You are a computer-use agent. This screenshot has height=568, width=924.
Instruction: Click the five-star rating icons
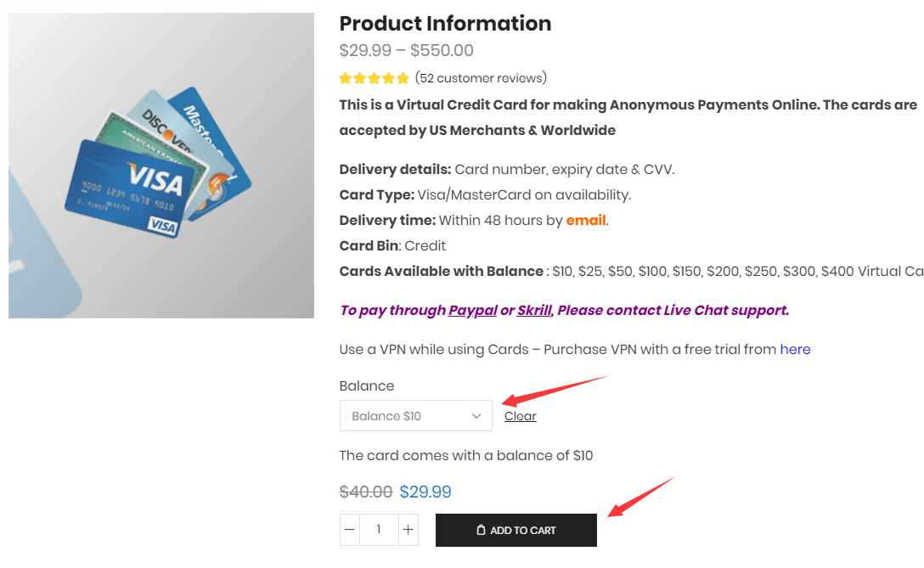tap(374, 78)
